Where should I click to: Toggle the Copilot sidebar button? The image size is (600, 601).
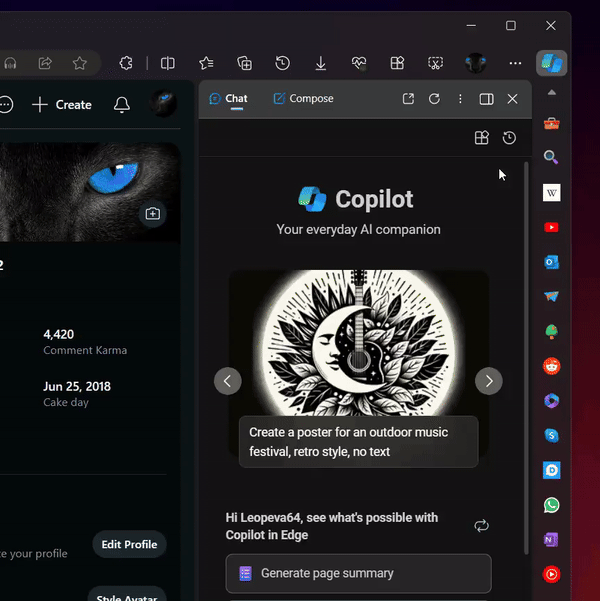click(x=551, y=63)
